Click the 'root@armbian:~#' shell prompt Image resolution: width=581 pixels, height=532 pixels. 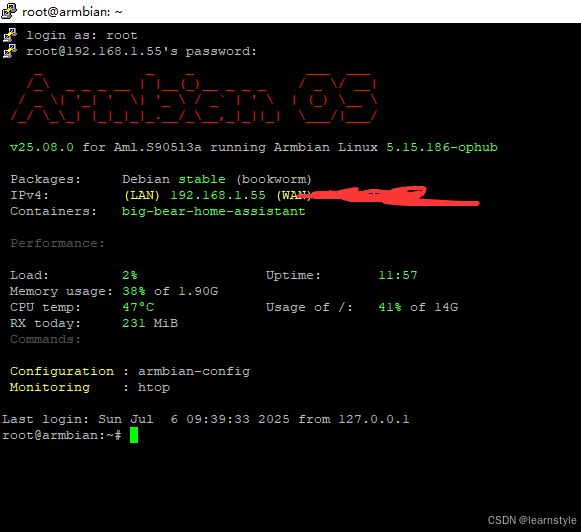[62, 435]
